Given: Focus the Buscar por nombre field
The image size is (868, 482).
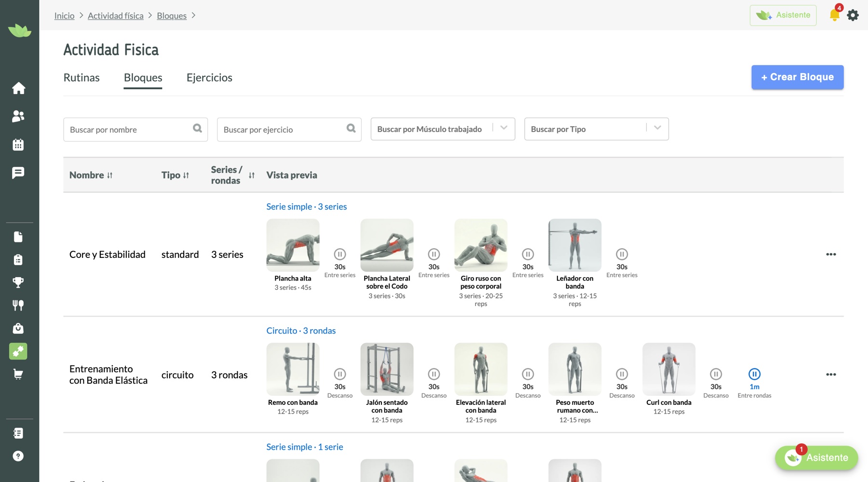Looking at the screenshot, I should point(136,130).
